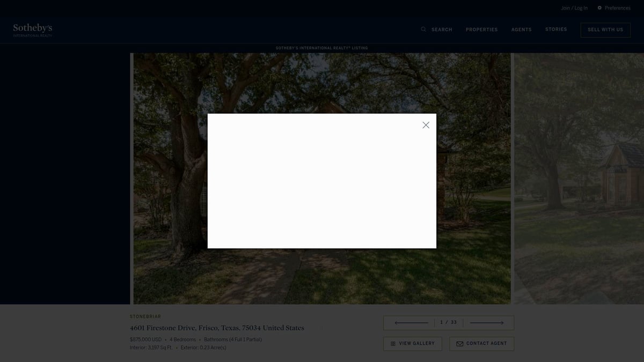Screen dimensions: 644x362
Task: Go to the previous photo arrow
Action: (x=411, y=323)
